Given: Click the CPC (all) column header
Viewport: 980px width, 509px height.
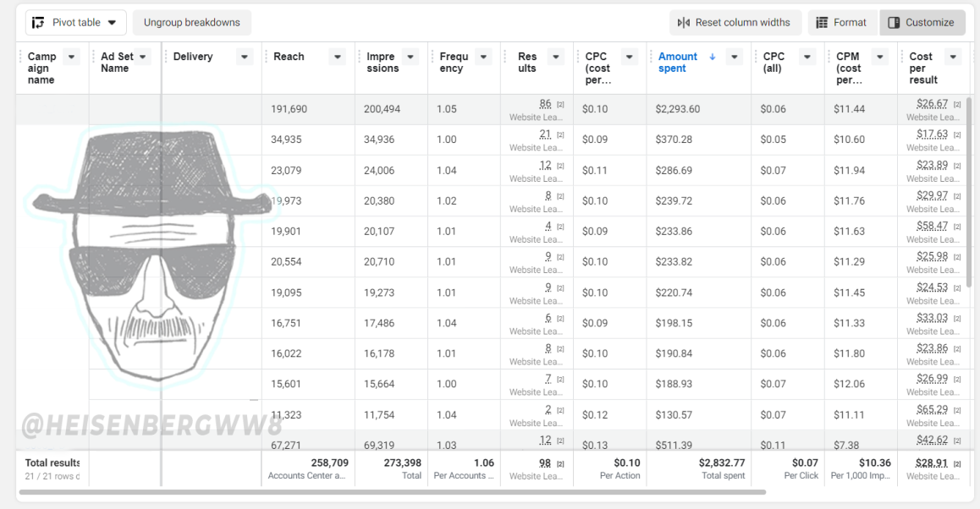Looking at the screenshot, I should [774, 63].
